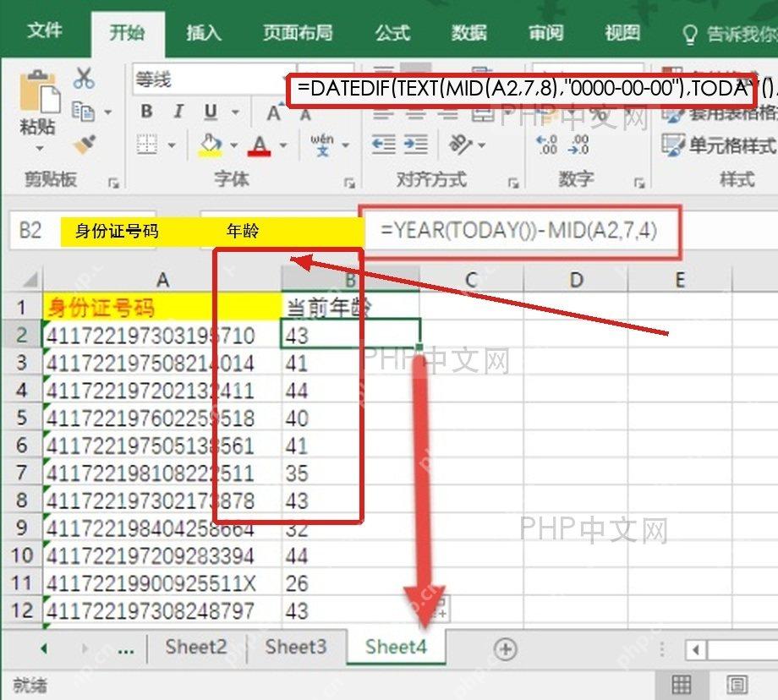
Task: Open the fill color dropdown arrow
Action: coord(233,145)
